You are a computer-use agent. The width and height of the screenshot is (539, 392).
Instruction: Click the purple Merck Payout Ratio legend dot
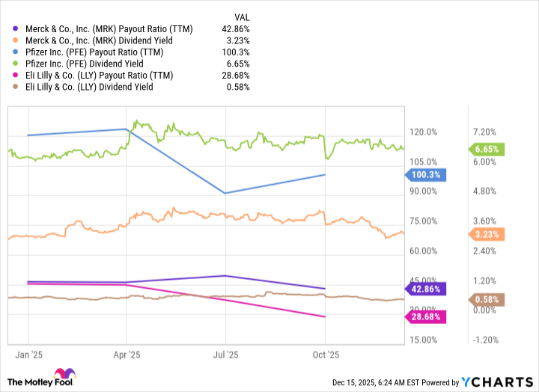coord(16,29)
